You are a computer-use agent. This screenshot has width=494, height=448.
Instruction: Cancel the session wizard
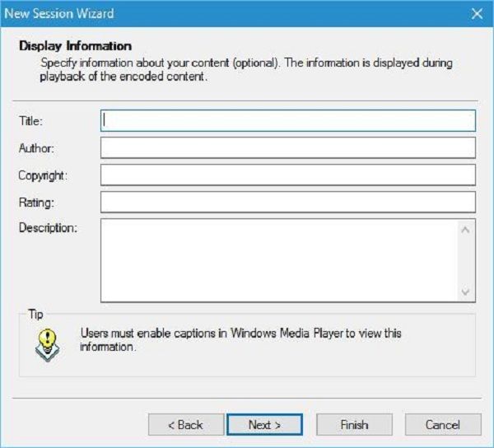coord(443,425)
